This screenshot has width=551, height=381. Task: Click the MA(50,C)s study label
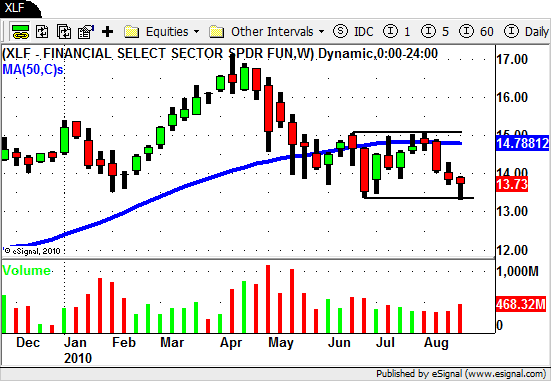[x=33, y=70]
